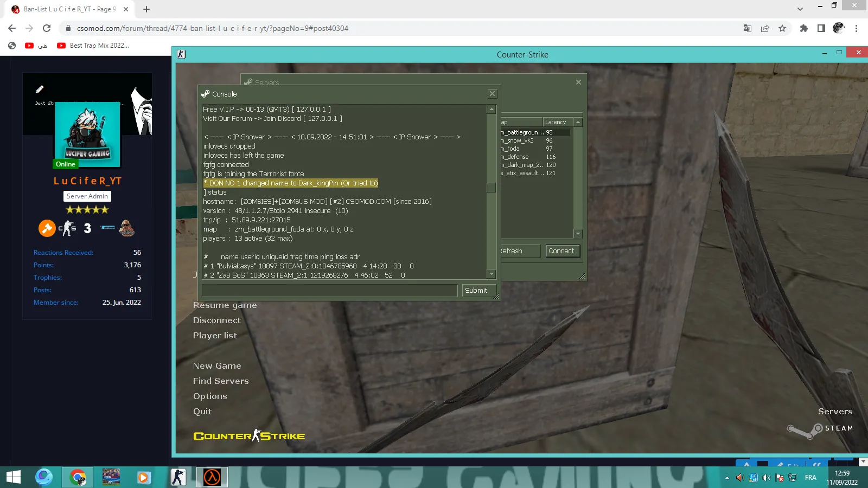This screenshot has width=868, height=488.
Task: Click the server list scroll-up arrow
Action: point(578,122)
